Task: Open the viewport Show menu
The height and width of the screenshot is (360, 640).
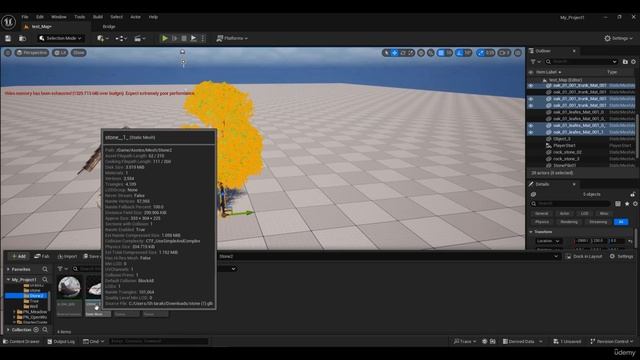Action: [x=79, y=53]
